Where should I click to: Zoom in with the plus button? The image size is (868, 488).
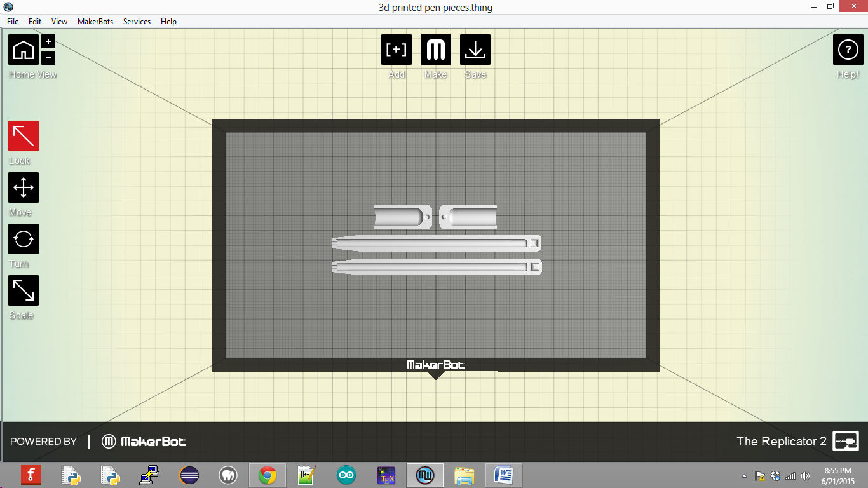(48, 42)
